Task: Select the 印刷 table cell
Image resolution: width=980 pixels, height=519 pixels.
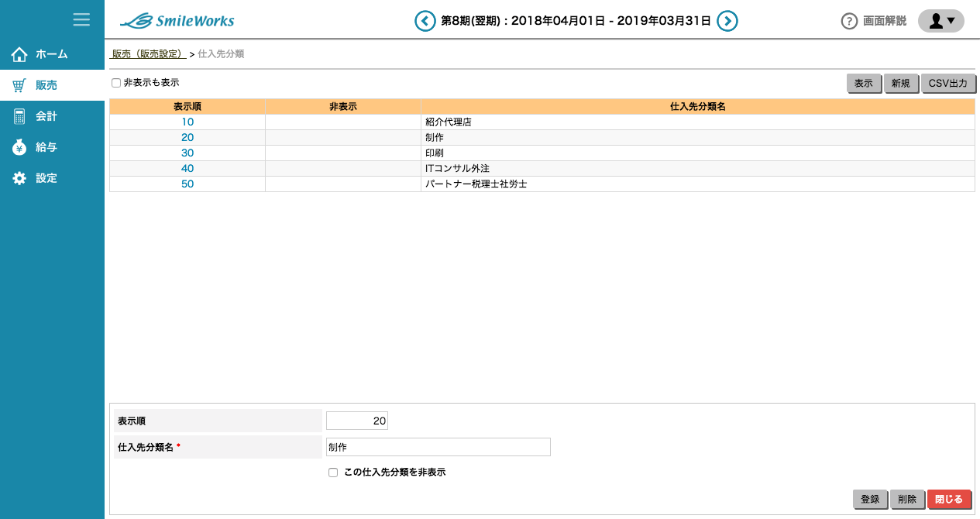Action: tap(697, 153)
